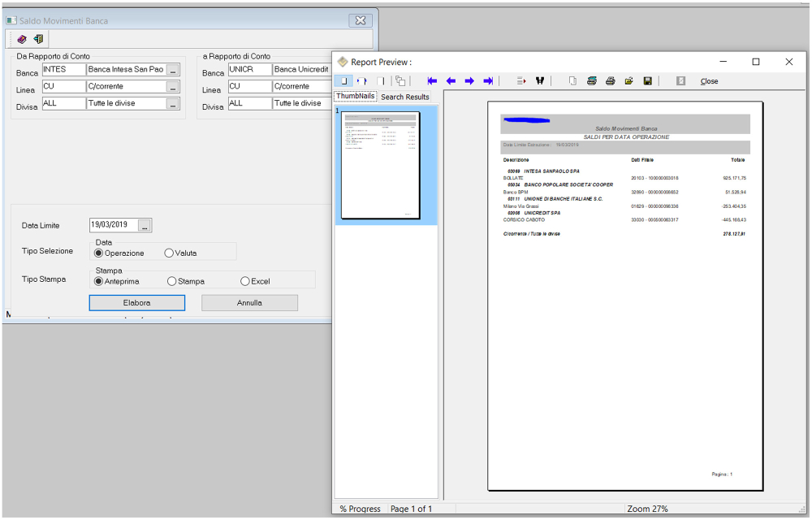Open report file with folder icon

(628, 81)
